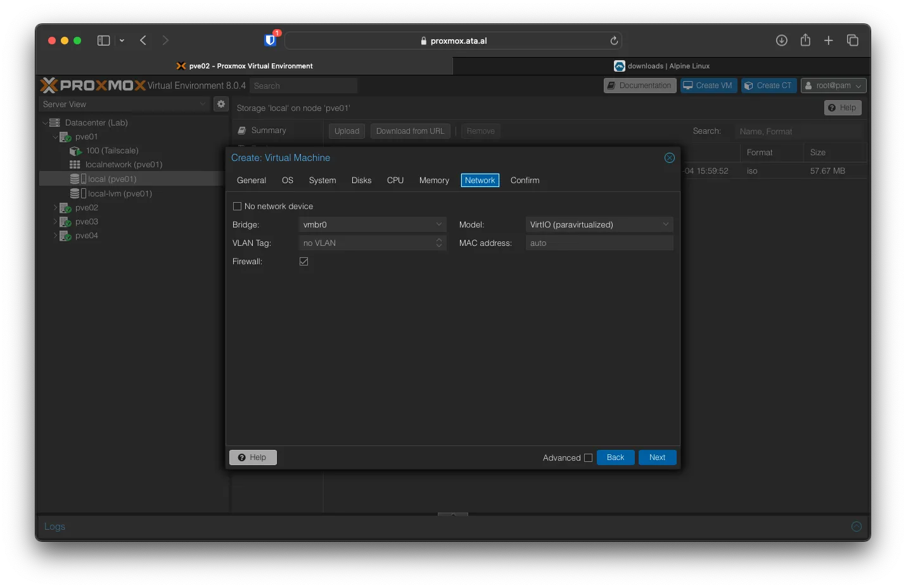This screenshot has width=906, height=588.
Task: Click the Proxmox logo
Action: (93, 85)
